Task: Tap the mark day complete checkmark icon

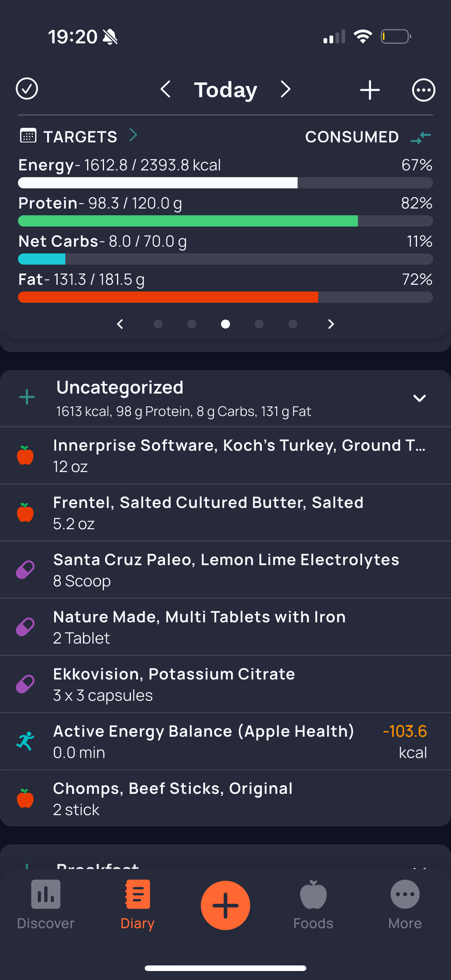Action: [27, 89]
